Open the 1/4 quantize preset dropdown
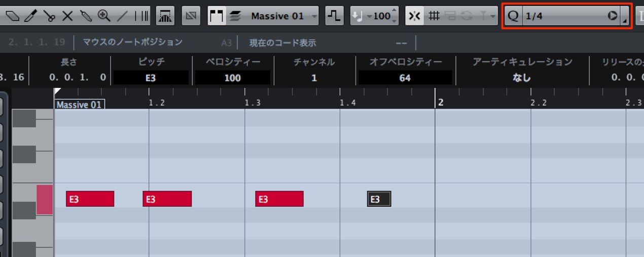644x257 pixels. tap(565, 16)
